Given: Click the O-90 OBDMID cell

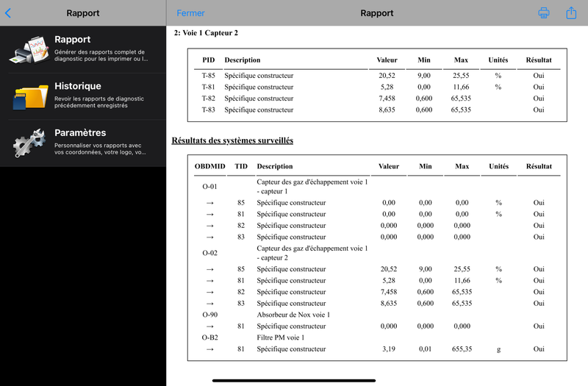Looking at the screenshot, I should [209, 315].
